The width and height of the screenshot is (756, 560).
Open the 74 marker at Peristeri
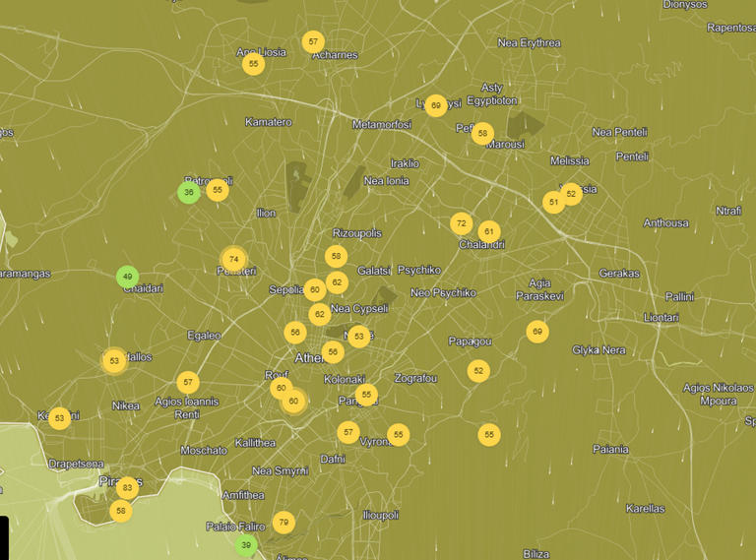pyautogui.click(x=233, y=260)
